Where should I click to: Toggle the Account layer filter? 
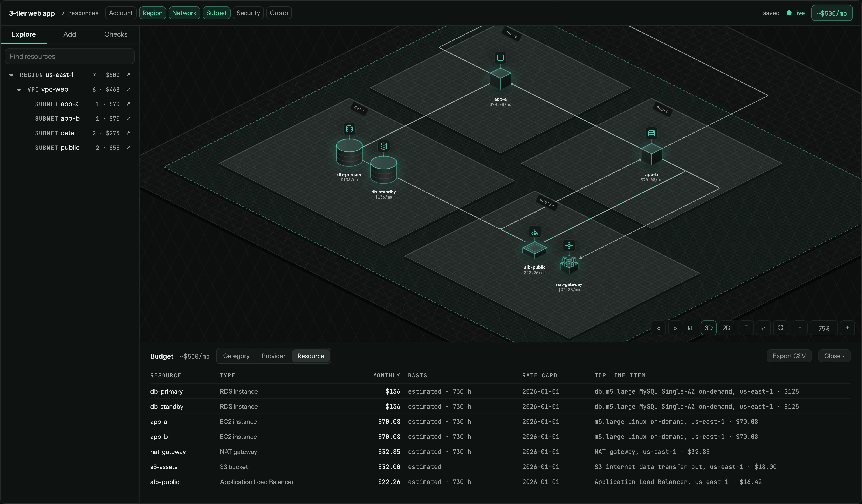[x=121, y=13]
